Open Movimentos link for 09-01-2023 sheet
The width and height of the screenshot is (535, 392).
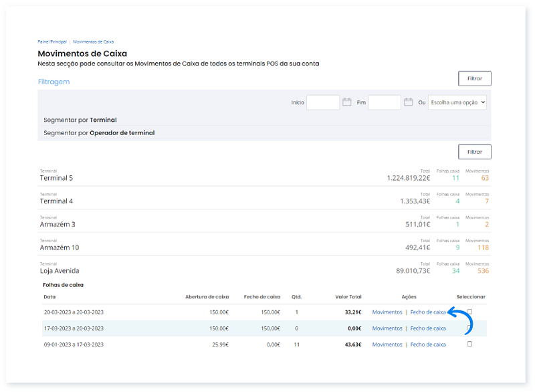click(x=387, y=345)
